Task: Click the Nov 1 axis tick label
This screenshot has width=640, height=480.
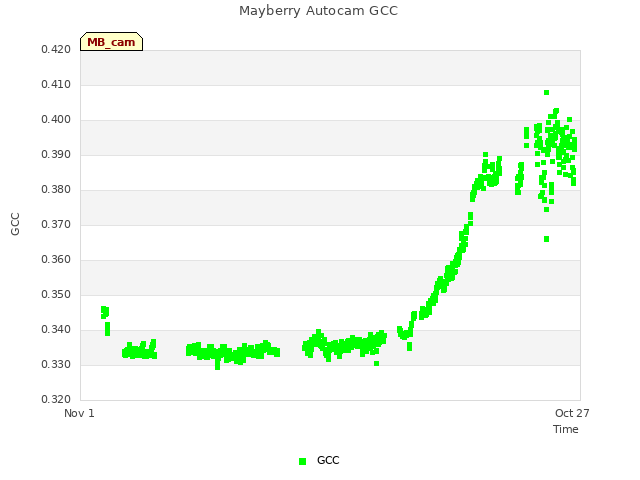Action: coord(79,413)
